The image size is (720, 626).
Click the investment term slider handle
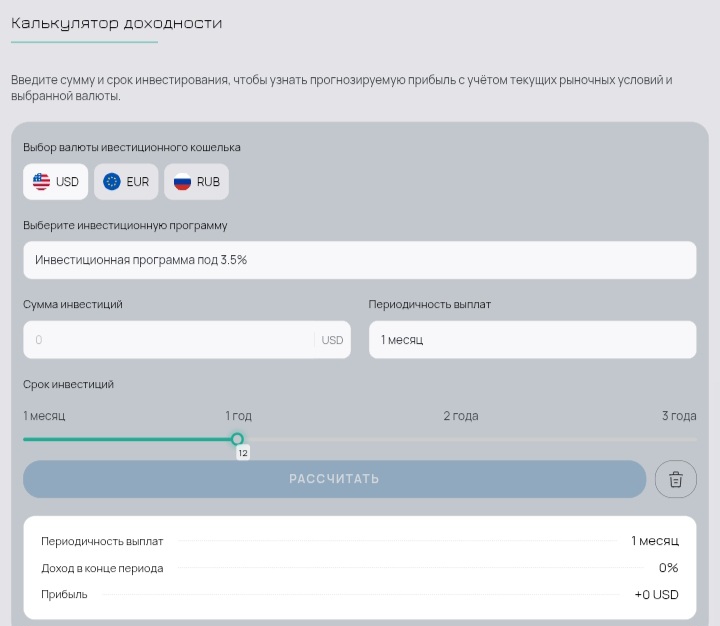[237, 439]
